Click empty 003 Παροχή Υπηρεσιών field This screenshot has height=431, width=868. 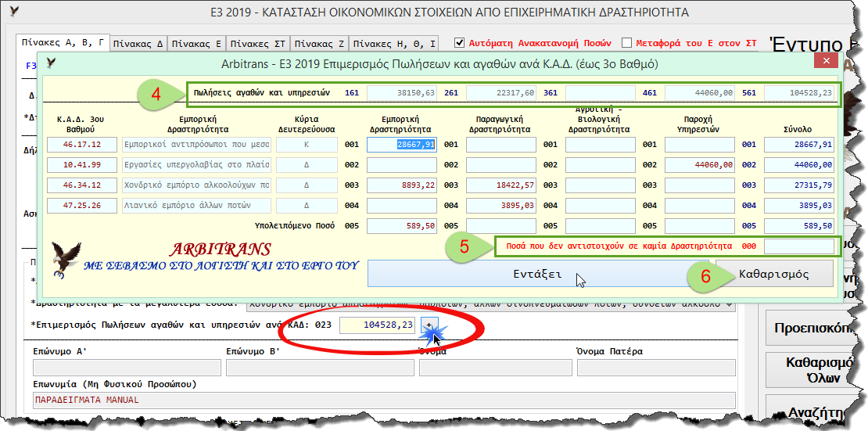[700, 185]
